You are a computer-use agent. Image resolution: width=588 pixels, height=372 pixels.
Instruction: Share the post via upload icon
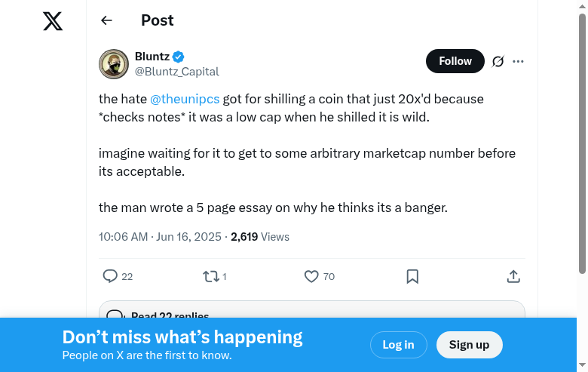tap(513, 276)
